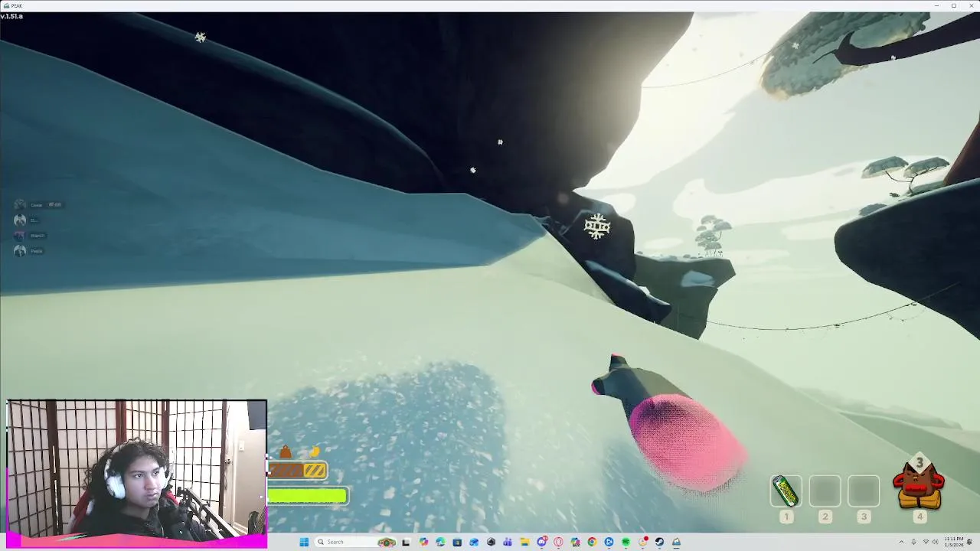980x551 pixels.
Task: Select inventory slot 1 with green item
Action: click(x=786, y=491)
